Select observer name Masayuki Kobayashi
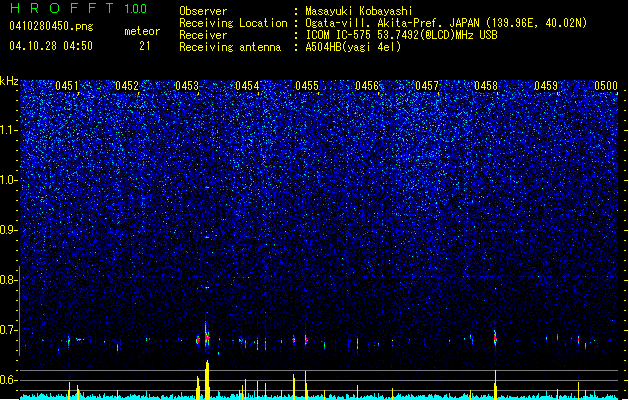This screenshot has height=400, width=629. coord(359,11)
